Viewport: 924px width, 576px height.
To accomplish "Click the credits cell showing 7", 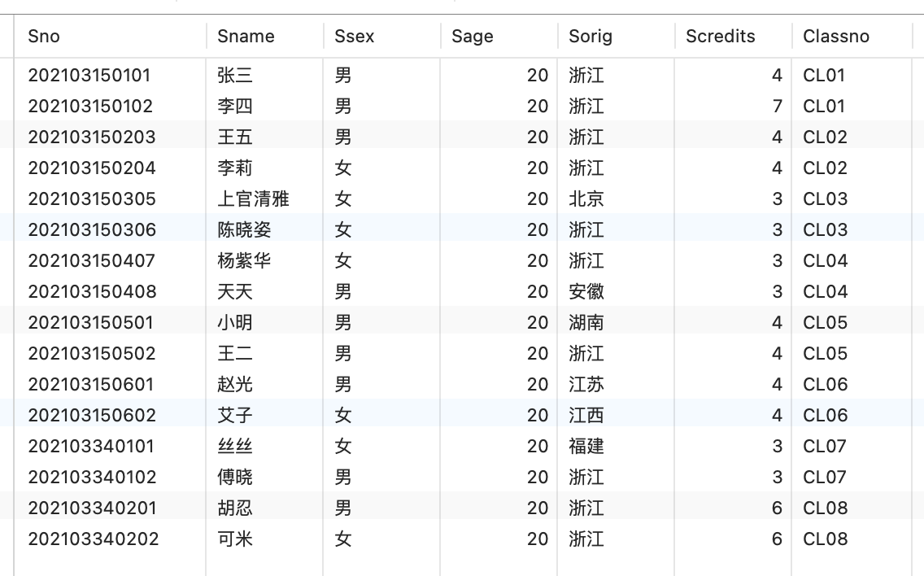I will [x=777, y=107].
